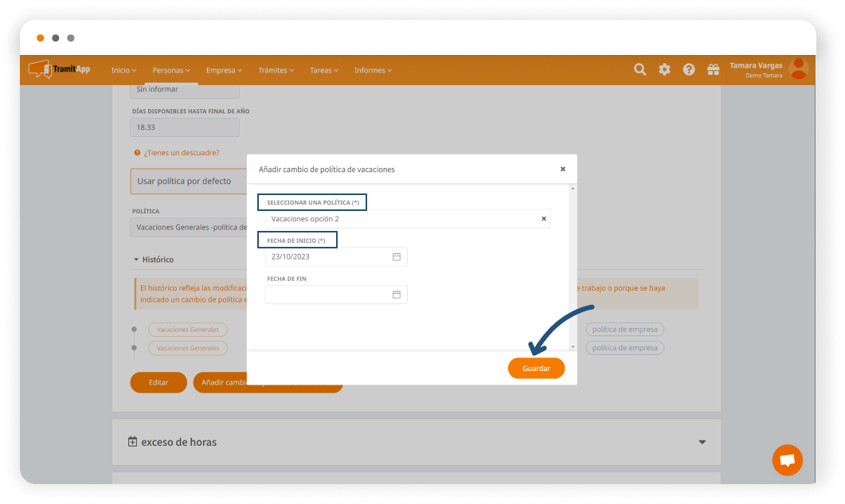
Task: Open calendar picker for Fecha de fin
Action: [397, 295]
